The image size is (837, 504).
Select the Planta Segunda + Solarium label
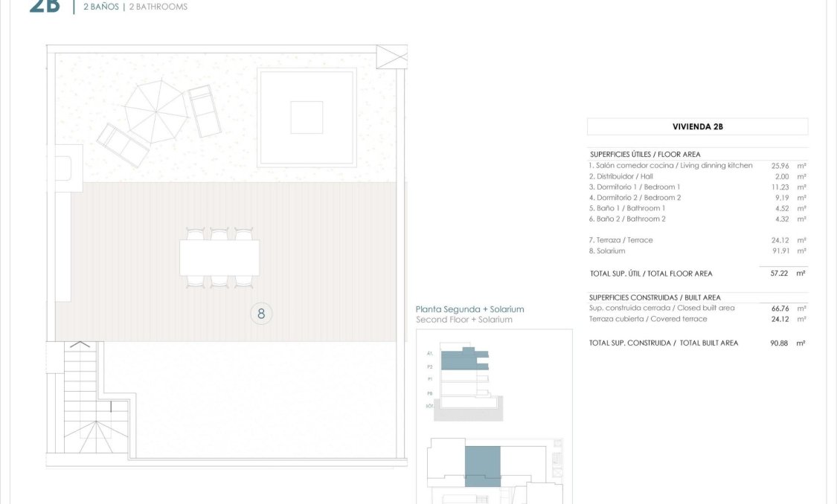click(x=469, y=308)
